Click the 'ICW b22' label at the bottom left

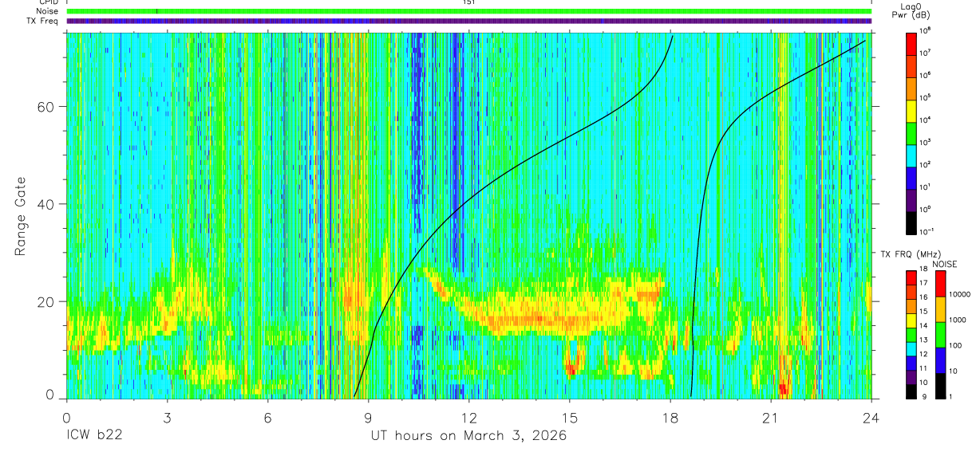[x=93, y=436]
